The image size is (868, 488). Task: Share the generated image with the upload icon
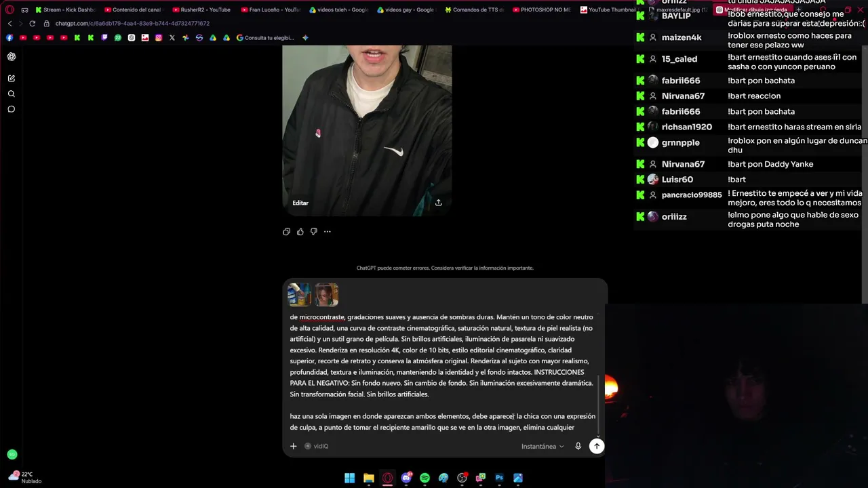[x=439, y=203]
